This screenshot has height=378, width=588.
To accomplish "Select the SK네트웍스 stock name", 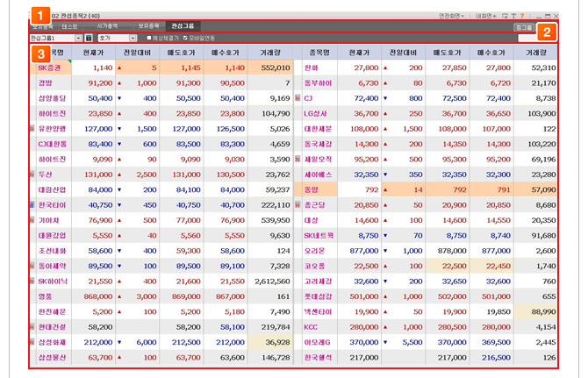I will coord(319,236).
